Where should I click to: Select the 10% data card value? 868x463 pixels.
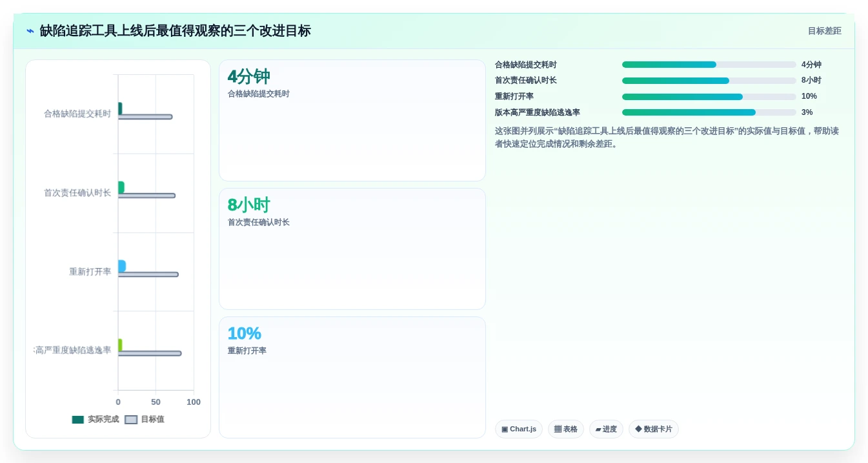[244, 334]
